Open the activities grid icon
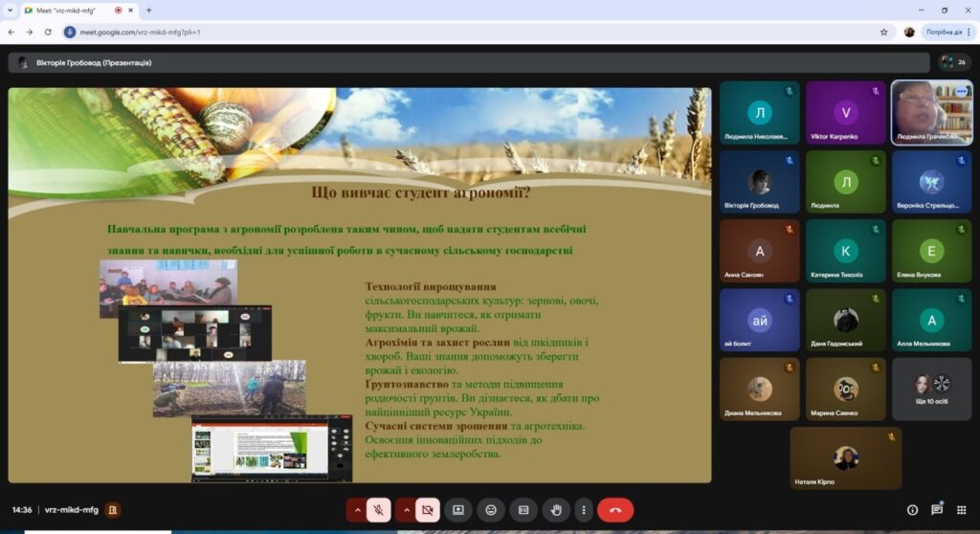This screenshot has height=534, width=980. [962, 510]
